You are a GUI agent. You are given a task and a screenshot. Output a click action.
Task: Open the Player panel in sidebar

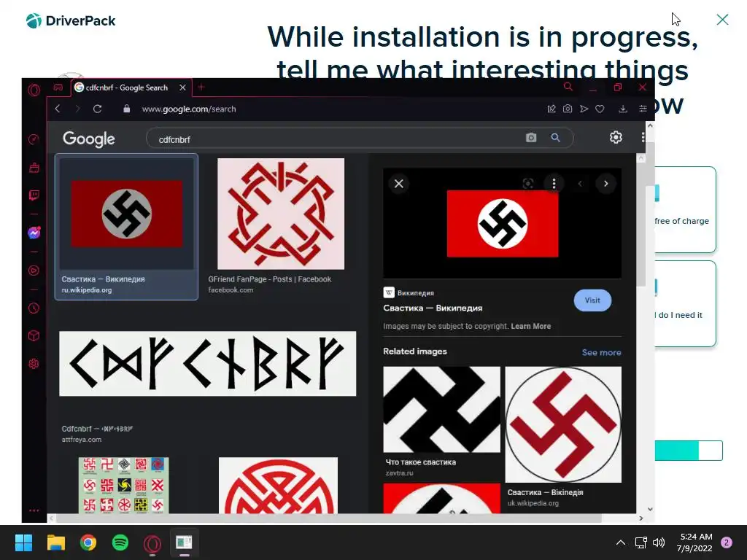click(x=34, y=271)
